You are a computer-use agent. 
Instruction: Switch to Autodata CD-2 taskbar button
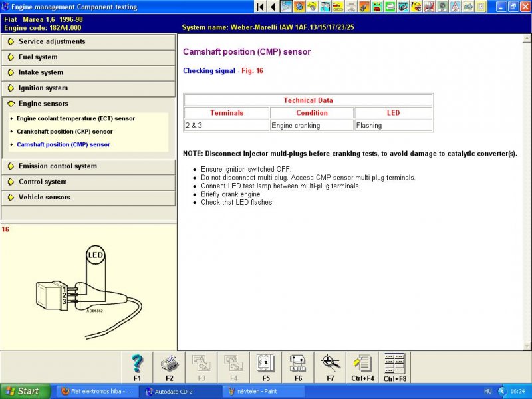(180, 392)
